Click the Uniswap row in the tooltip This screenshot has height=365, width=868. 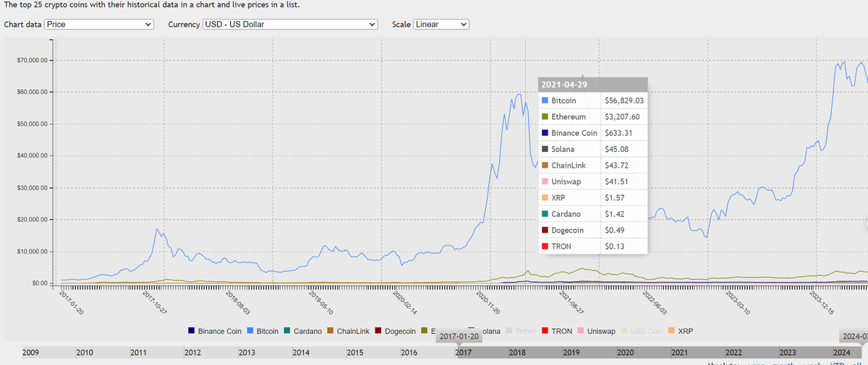tap(592, 181)
